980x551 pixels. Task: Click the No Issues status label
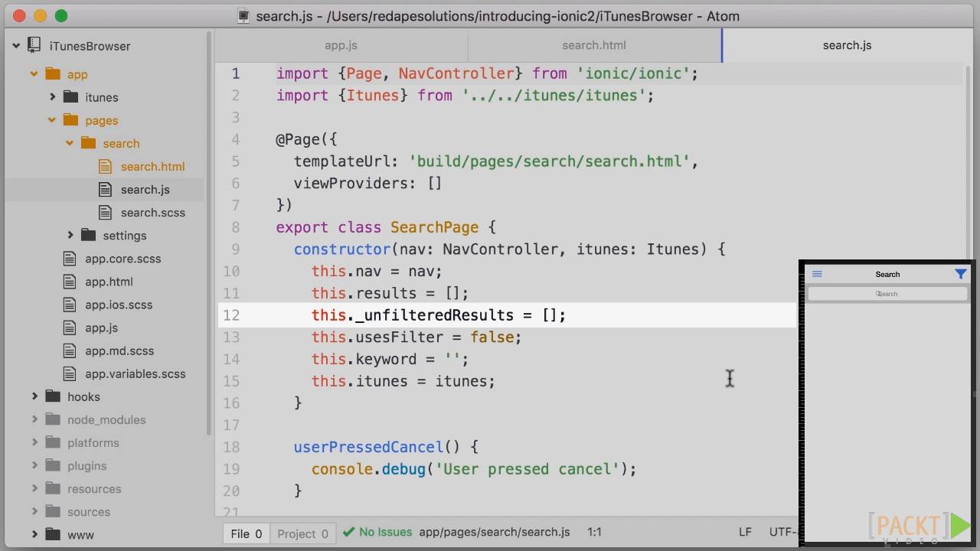tap(385, 532)
